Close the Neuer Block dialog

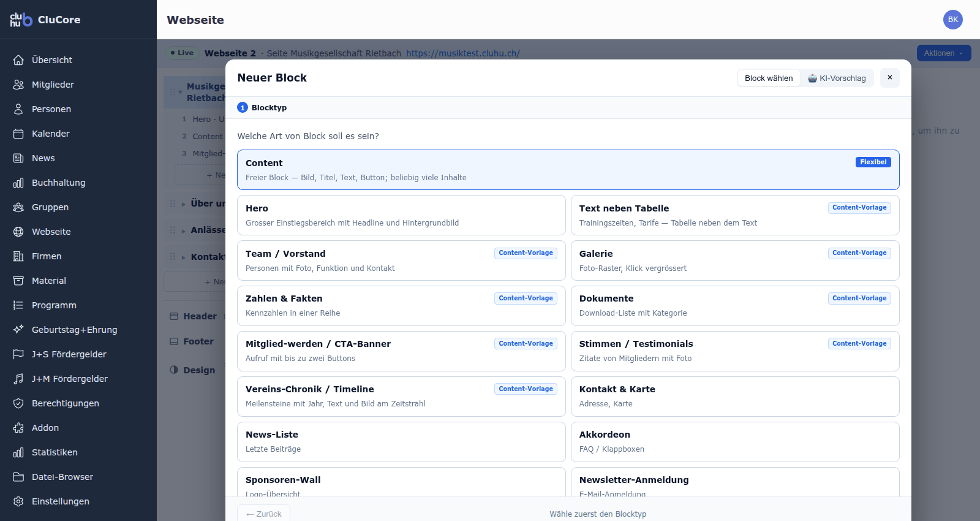[890, 78]
